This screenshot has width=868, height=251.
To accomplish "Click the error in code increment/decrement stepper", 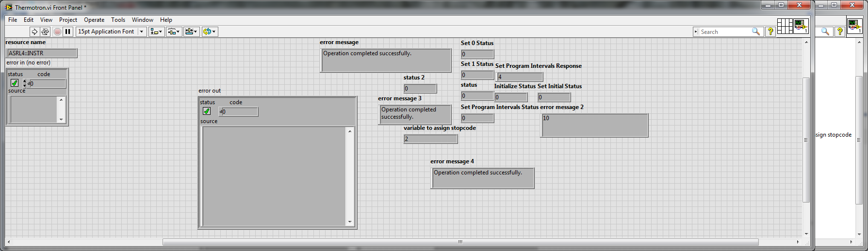I will point(25,84).
